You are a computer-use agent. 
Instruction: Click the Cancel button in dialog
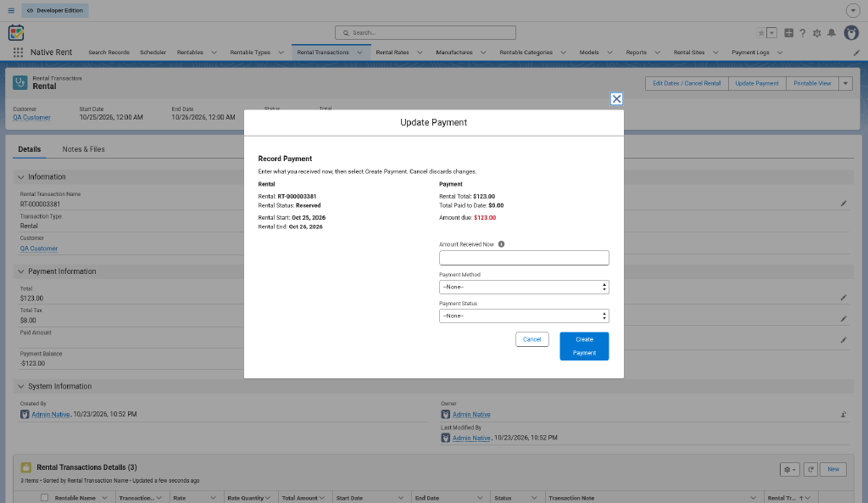tap(532, 339)
